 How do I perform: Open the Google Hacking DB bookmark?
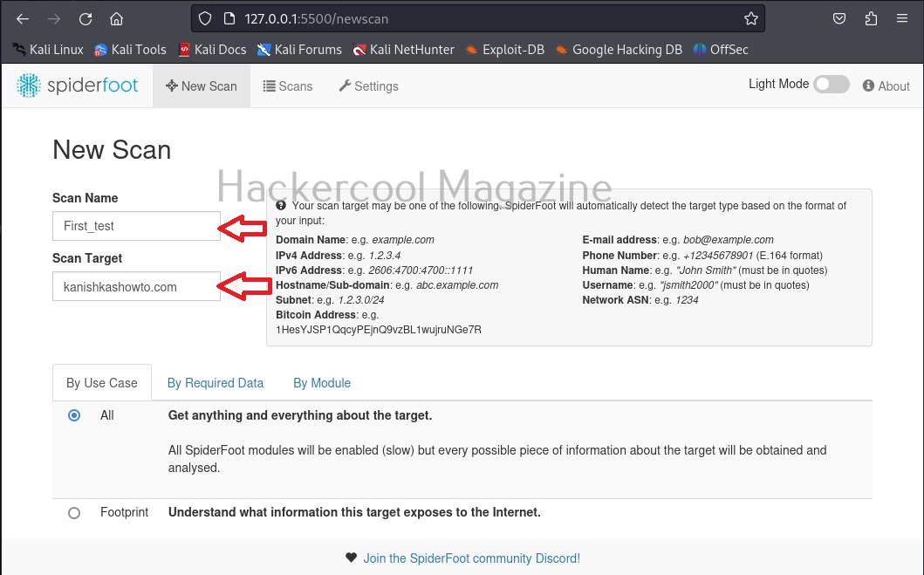pyautogui.click(x=619, y=50)
